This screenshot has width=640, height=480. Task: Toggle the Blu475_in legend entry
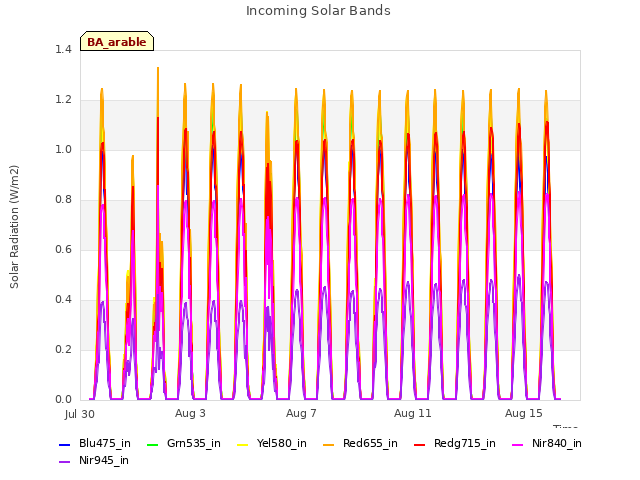(x=95, y=444)
